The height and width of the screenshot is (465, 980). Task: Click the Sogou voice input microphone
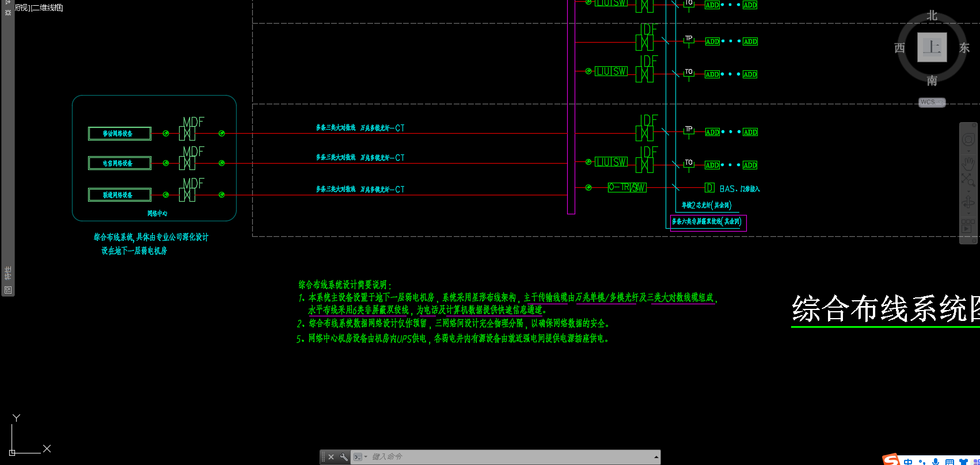tap(936, 462)
